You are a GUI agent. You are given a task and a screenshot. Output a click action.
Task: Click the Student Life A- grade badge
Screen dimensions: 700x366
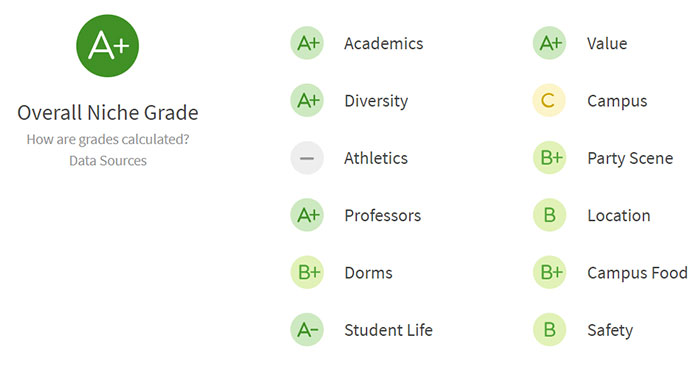click(x=307, y=330)
